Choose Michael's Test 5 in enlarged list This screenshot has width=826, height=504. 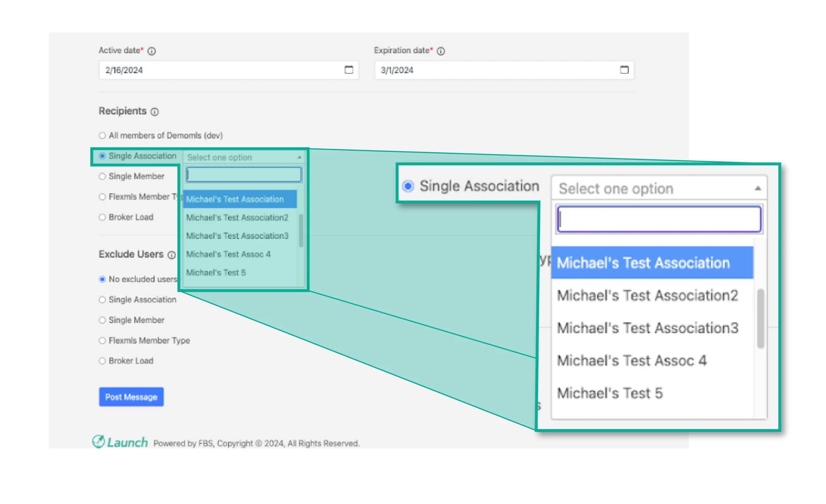click(652, 393)
